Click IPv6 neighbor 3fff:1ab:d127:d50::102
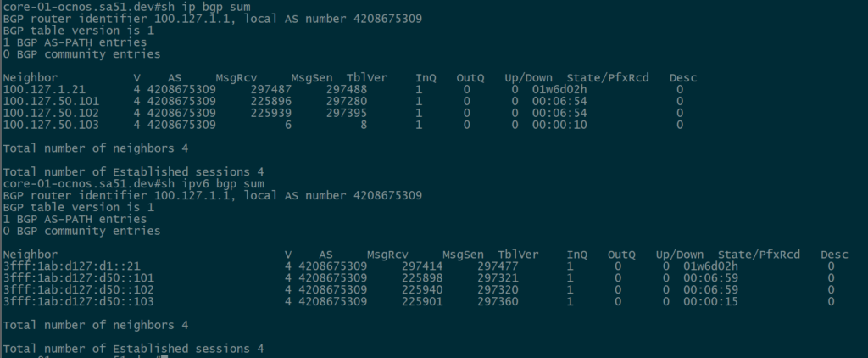The width and height of the screenshot is (868, 358). (79, 290)
